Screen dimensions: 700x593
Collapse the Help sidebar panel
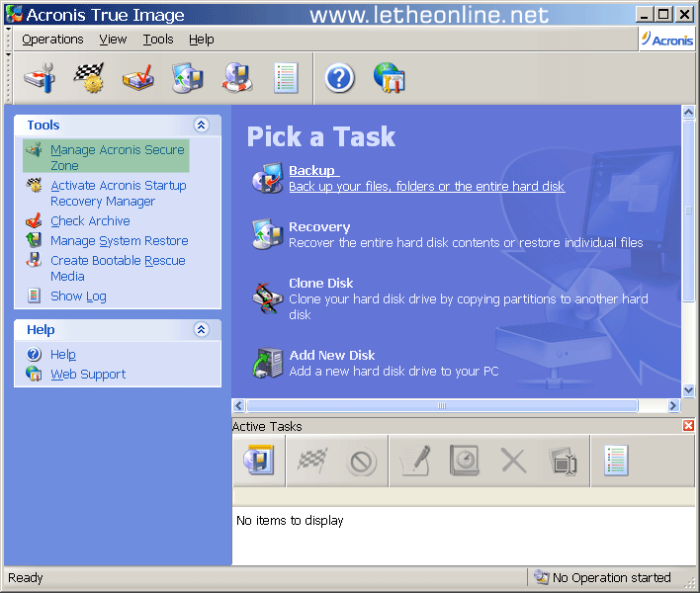point(202,329)
